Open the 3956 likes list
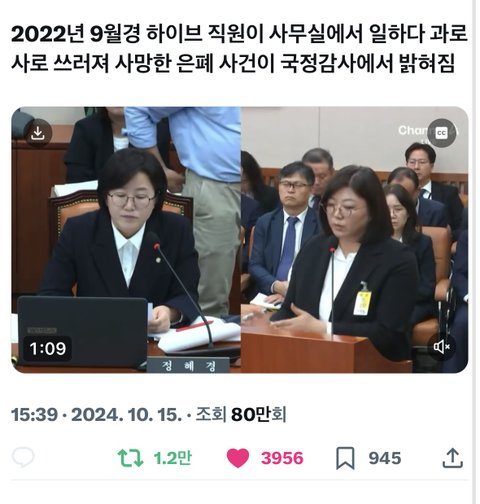 (282, 458)
